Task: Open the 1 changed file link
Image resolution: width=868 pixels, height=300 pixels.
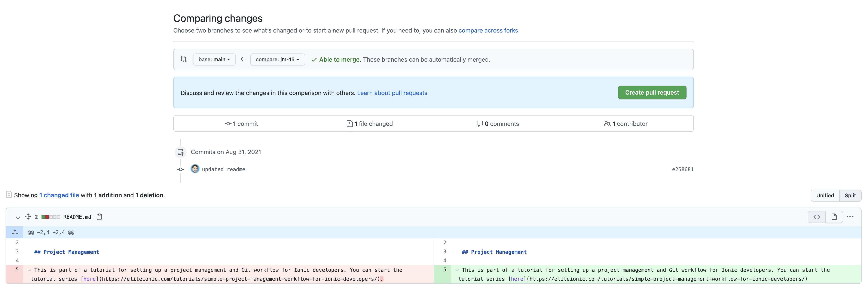Action: click(59, 195)
